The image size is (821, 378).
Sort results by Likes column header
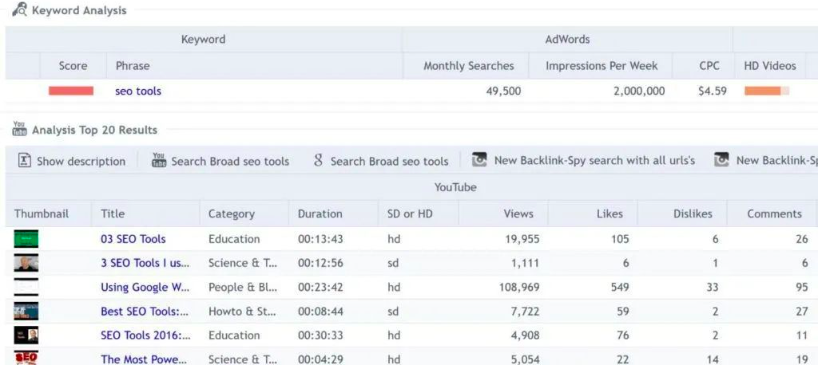609,214
